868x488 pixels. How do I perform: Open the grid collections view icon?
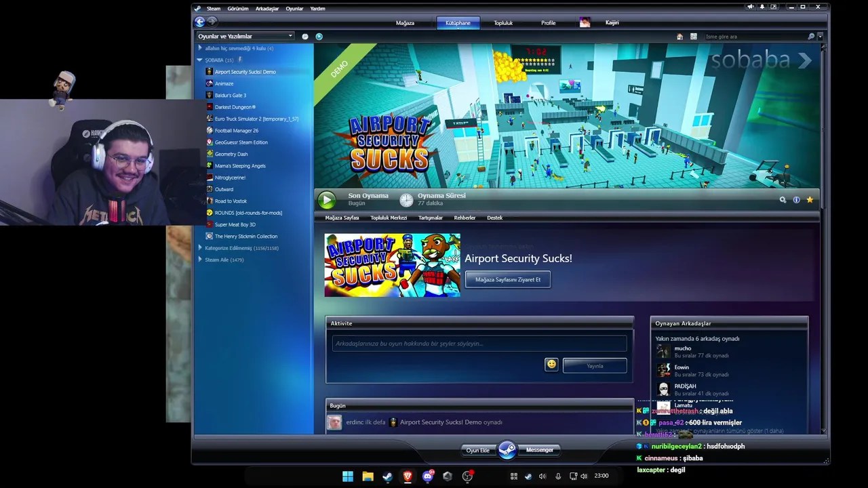[693, 37]
